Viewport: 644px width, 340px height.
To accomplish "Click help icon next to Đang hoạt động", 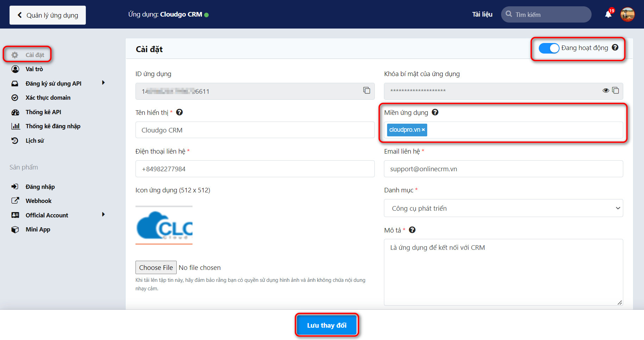I will point(615,48).
